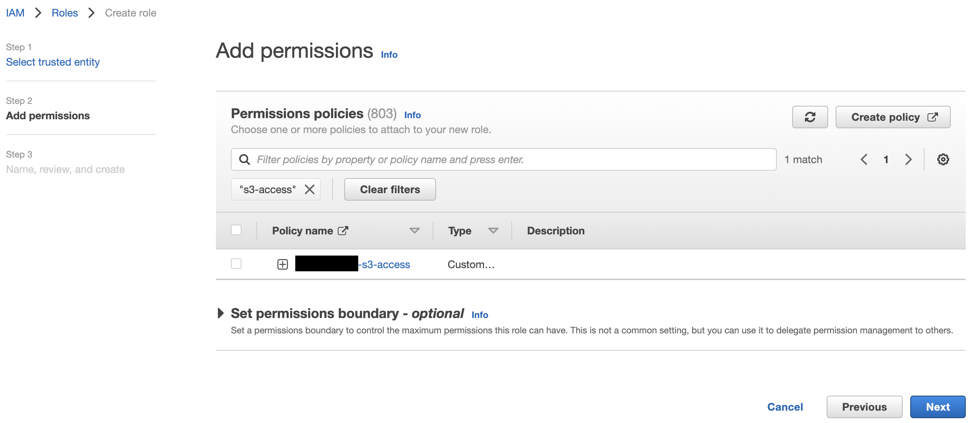Check the s3-access policy checkbox
Viewport: 980px width, 423px height.
pyautogui.click(x=236, y=264)
